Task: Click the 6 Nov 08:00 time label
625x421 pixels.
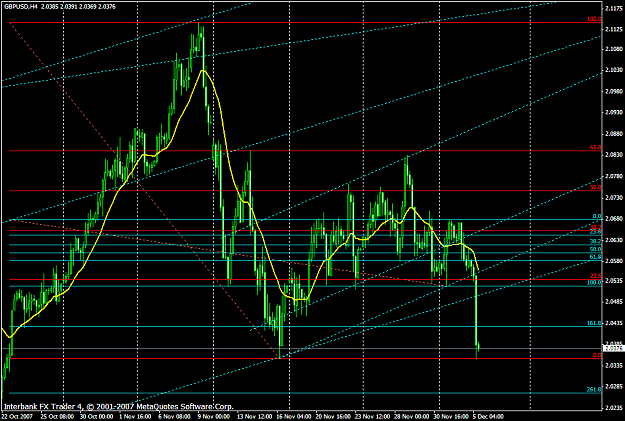Action: point(174,417)
